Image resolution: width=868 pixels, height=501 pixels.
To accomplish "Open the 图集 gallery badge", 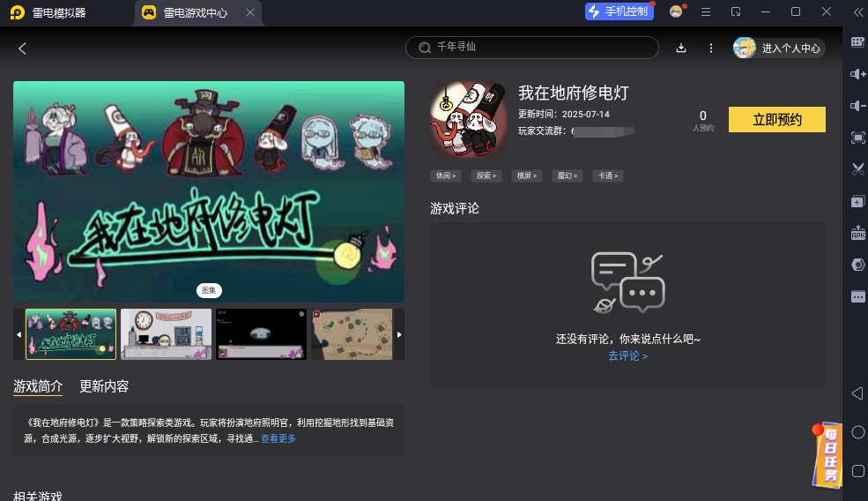I will 209,290.
